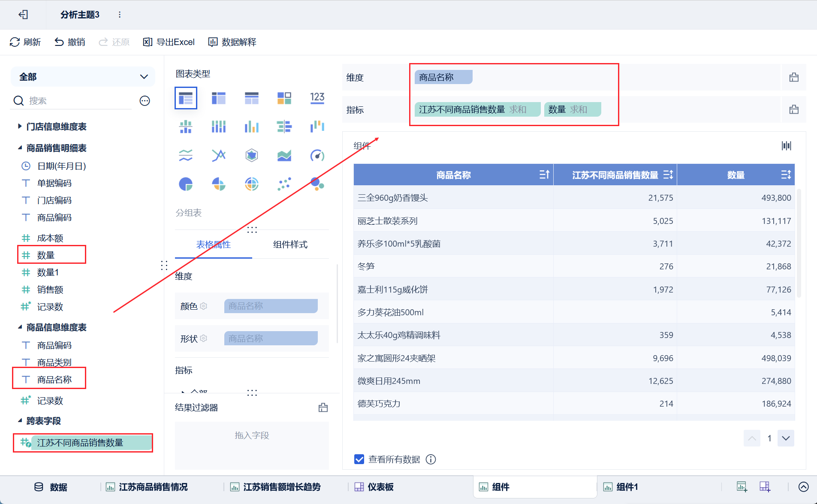Sort by the 商品名称 column header icon

544,175
